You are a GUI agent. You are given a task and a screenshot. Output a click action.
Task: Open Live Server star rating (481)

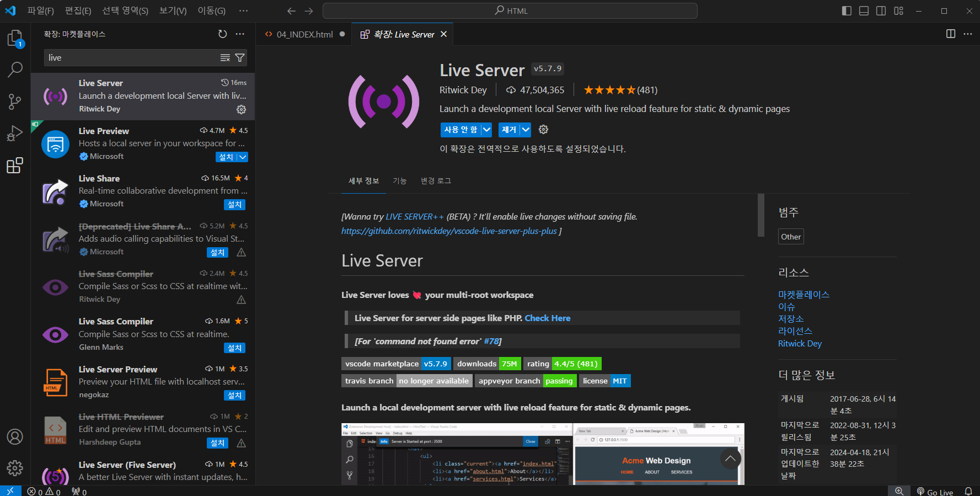[620, 90]
